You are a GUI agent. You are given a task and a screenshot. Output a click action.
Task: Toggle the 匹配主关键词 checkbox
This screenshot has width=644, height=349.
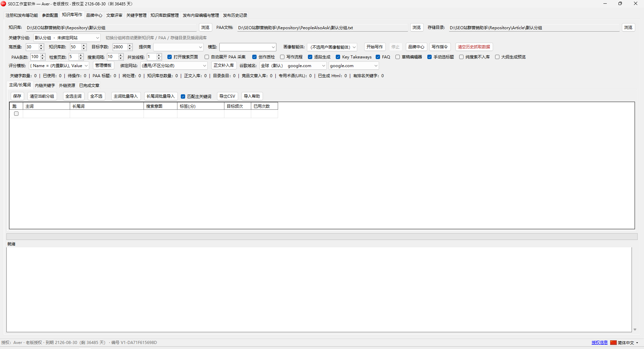pyautogui.click(x=183, y=97)
